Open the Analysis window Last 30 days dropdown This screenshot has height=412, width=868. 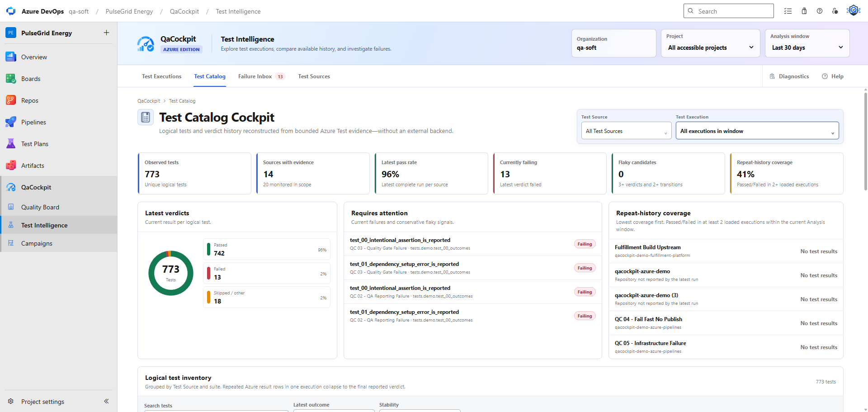point(807,43)
